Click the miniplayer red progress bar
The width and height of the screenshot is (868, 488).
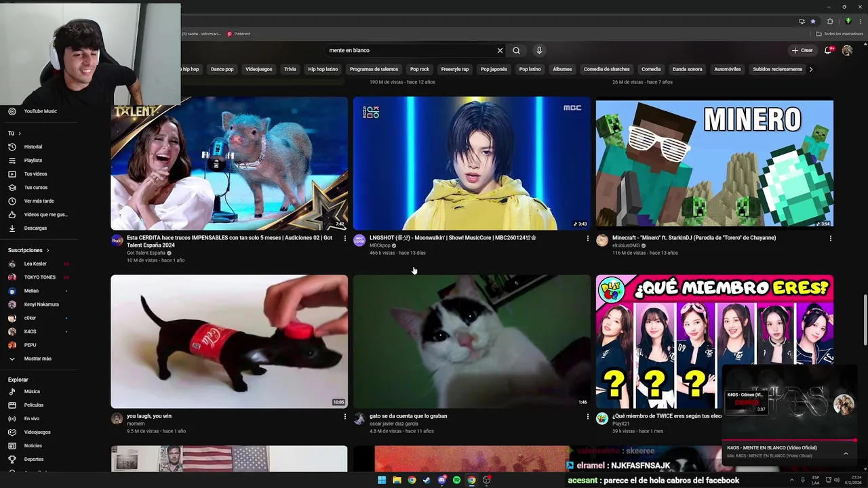click(x=790, y=441)
